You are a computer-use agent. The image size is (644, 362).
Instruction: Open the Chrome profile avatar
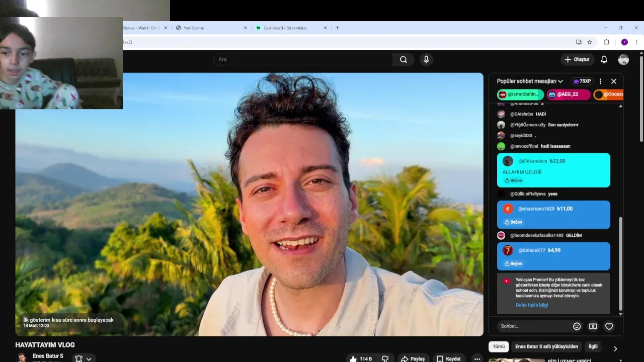click(624, 42)
